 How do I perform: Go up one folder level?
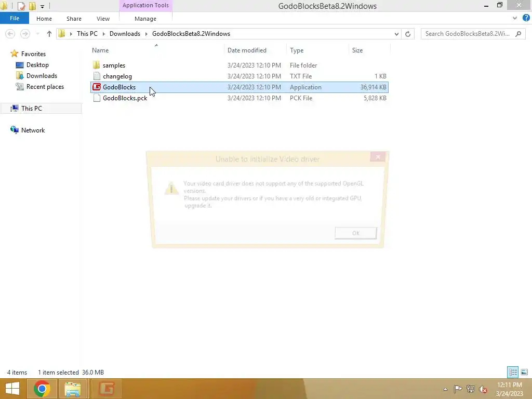pyautogui.click(x=49, y=34)
